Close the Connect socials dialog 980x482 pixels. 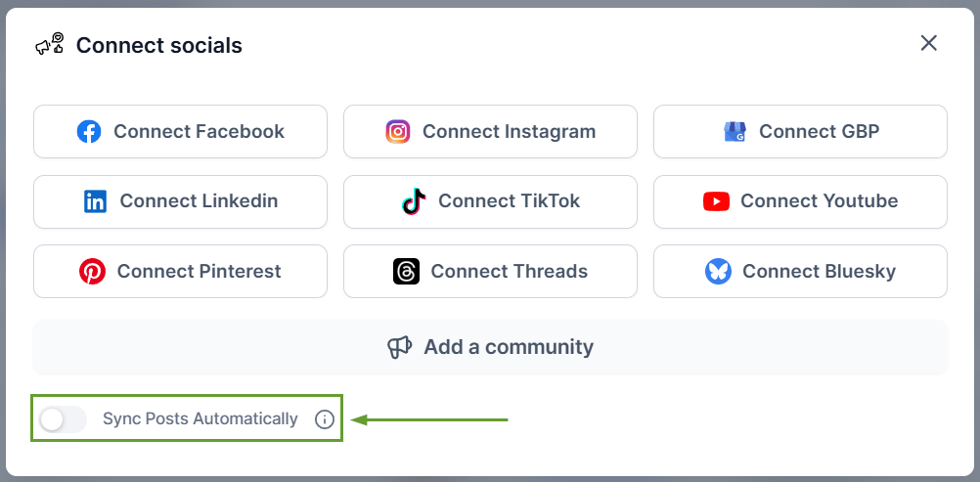click(x=928, y=43)
